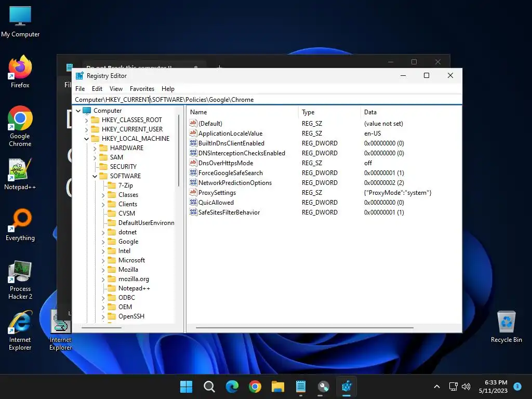Open the View menu
Viewport: 532px width, 399px height.
click(x=116, y=88)
